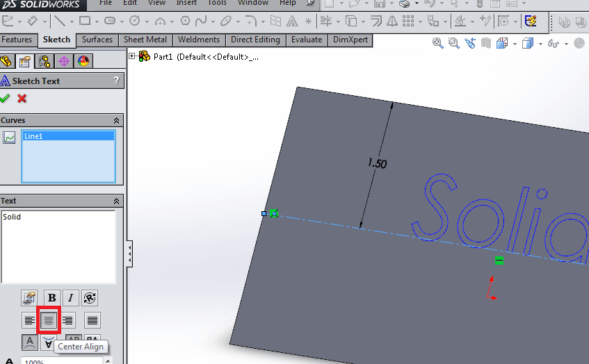Image resolution: width=589 pixels, height=364 pixels.
Task: Open the Link to Property button
Action: (29, 298)
